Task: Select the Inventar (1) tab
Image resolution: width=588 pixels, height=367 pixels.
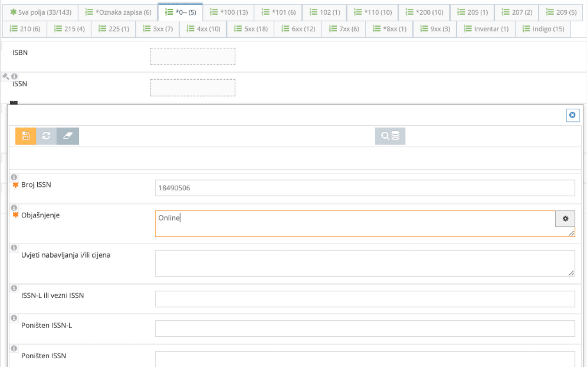Action: (486, 29)
